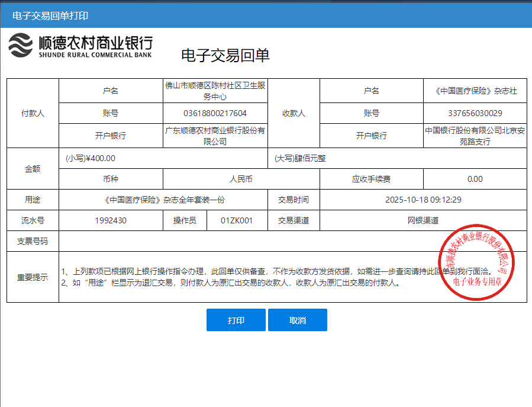Click the payer bank 广东顺德农村商业银行股份有限公司
Viewport: 532px width, 407px height.
[x=215, y=136]
